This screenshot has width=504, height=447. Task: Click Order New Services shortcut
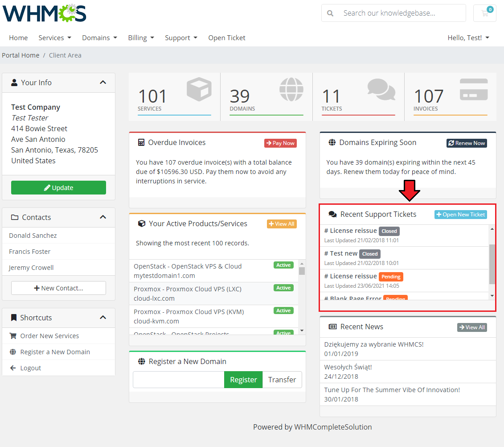point(58,336)
